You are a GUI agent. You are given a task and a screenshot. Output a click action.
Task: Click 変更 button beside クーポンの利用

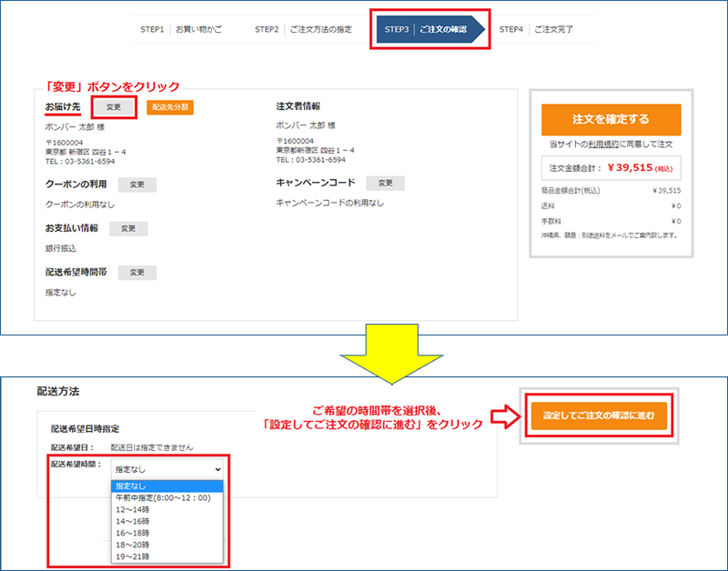[137, 185]
